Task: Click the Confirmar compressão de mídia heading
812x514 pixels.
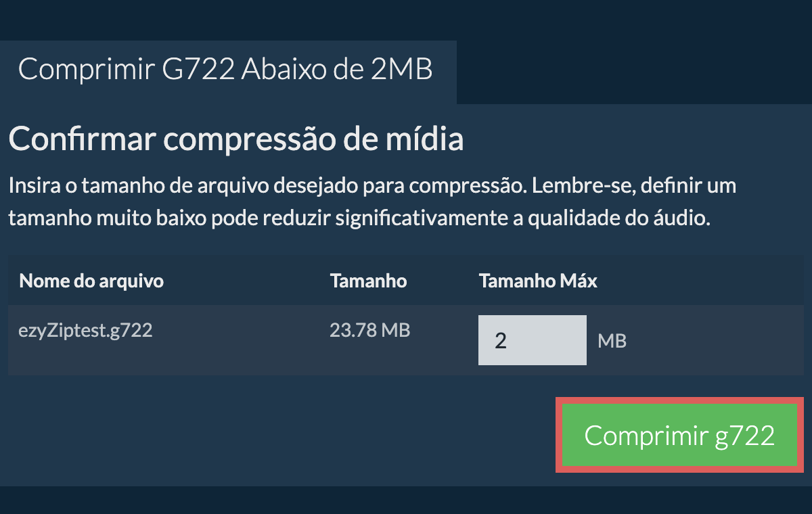Action: [236, 140]
